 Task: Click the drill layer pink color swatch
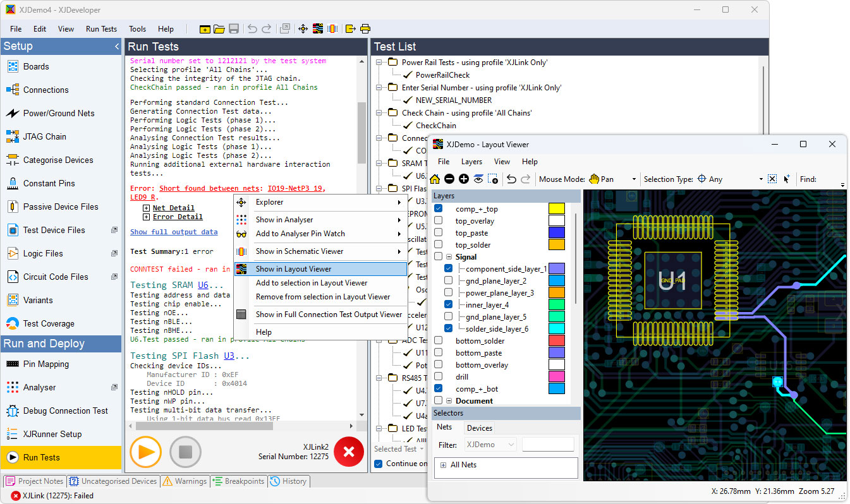[x=556, y=376]
